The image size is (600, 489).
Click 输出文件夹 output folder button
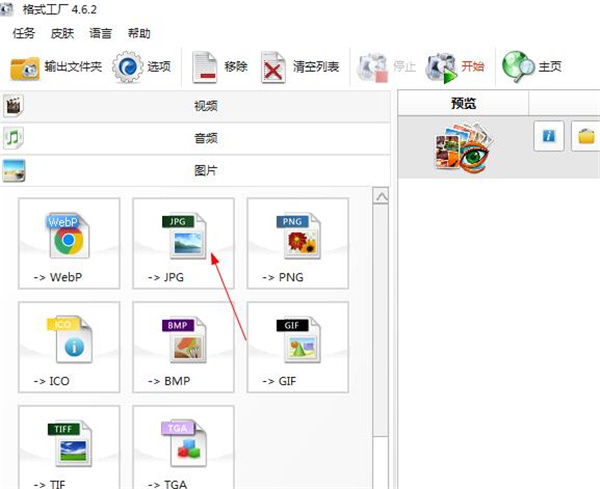tap(56, 67)
